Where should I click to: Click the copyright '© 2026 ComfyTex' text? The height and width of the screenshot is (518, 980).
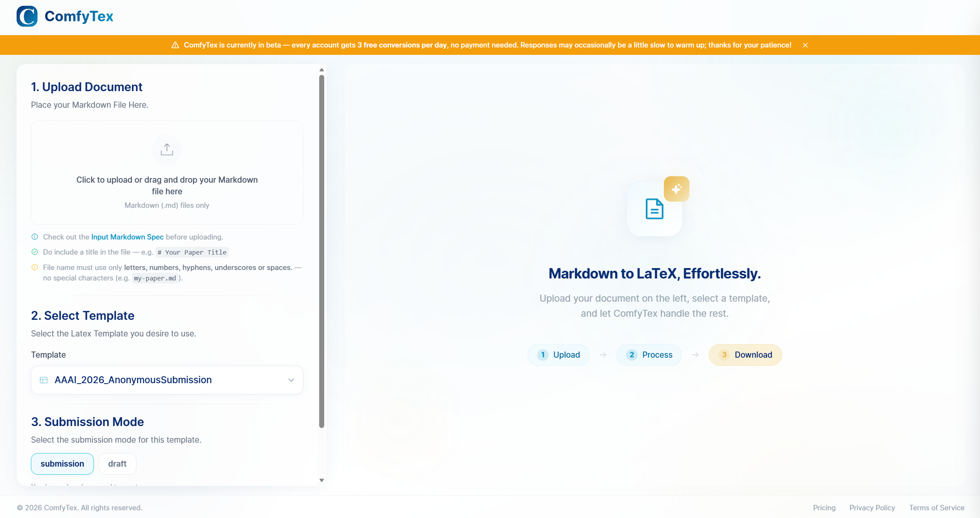point(80,508)
